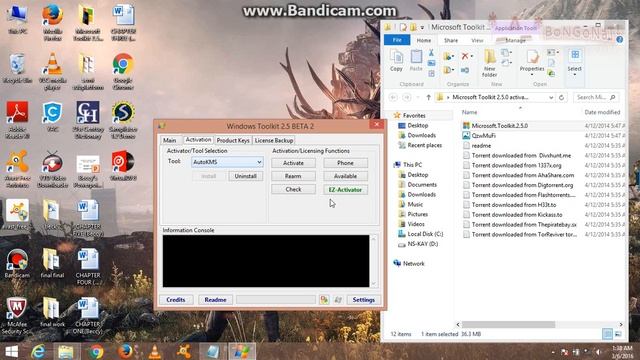This screenshot has width=640, height=360.
Task: Select Mozilla Firefox desktop icon
Action: 53,22
